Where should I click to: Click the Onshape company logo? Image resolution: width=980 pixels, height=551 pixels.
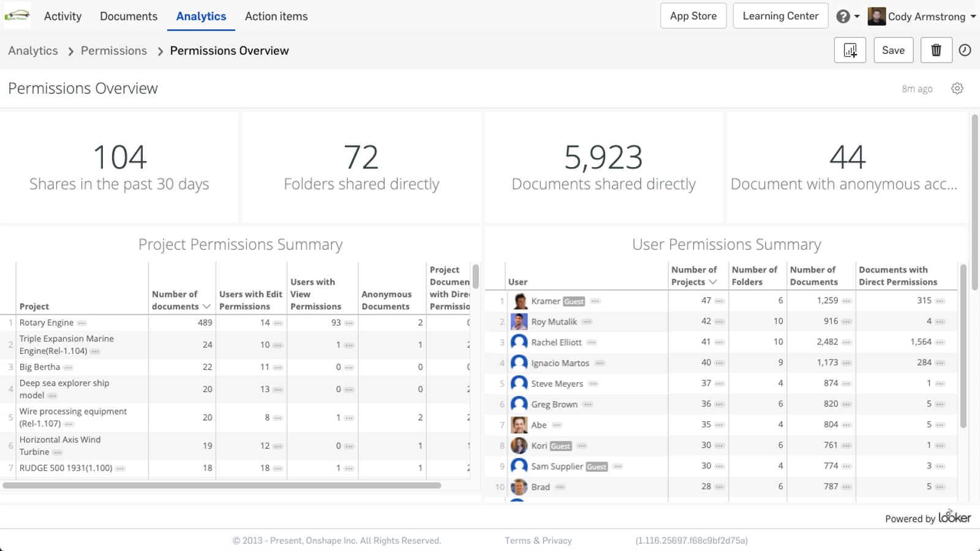pos(17,16)
